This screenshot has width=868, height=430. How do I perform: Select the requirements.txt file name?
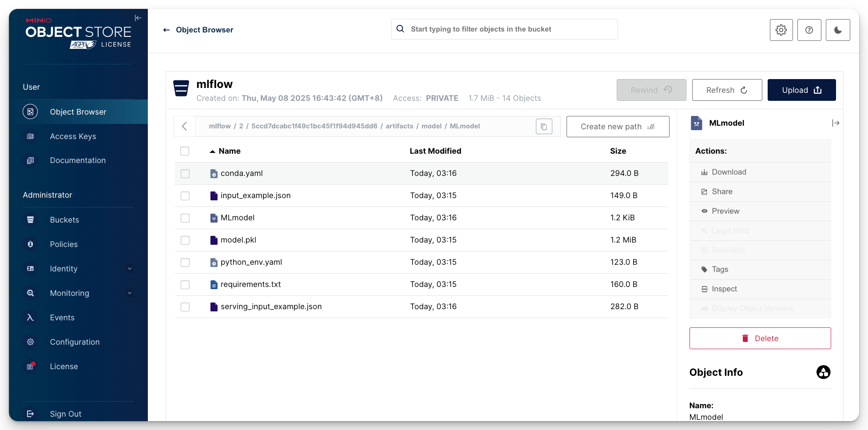(251, 284)
